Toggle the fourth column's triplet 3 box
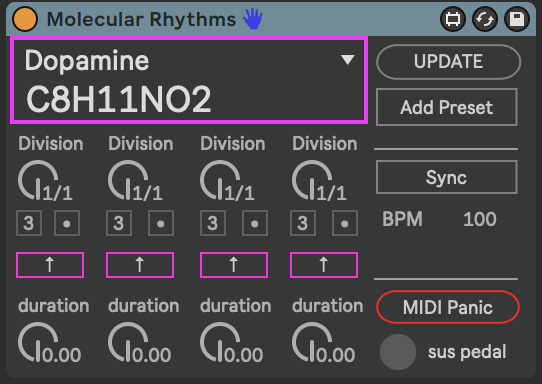 tap(303, 223)
